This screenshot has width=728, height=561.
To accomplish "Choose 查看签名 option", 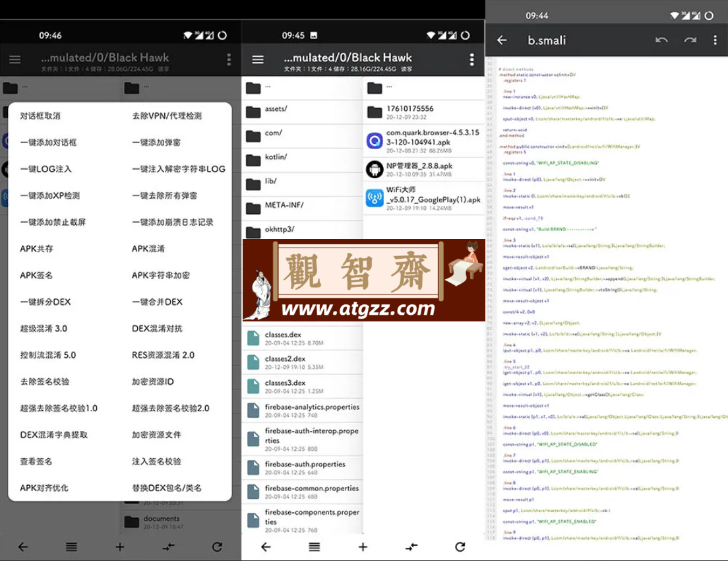I will [x=36, y=461].
